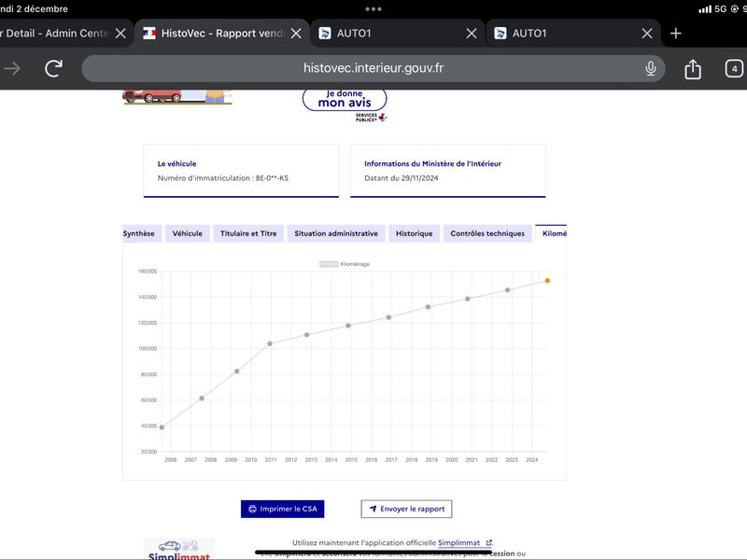747x560 pixels.
Task: Open the Titulaire et Titre tab
Action: pyautogui.click(x=248, y=233)
